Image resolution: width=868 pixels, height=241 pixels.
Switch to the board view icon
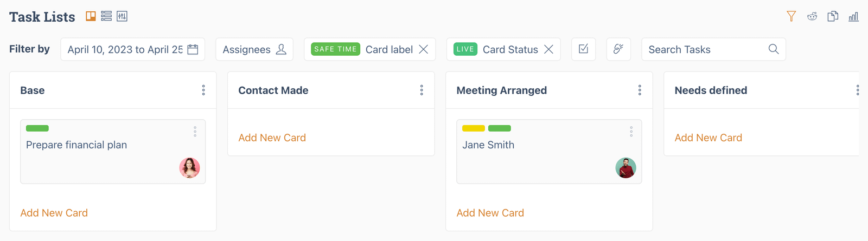click(91, 16)
